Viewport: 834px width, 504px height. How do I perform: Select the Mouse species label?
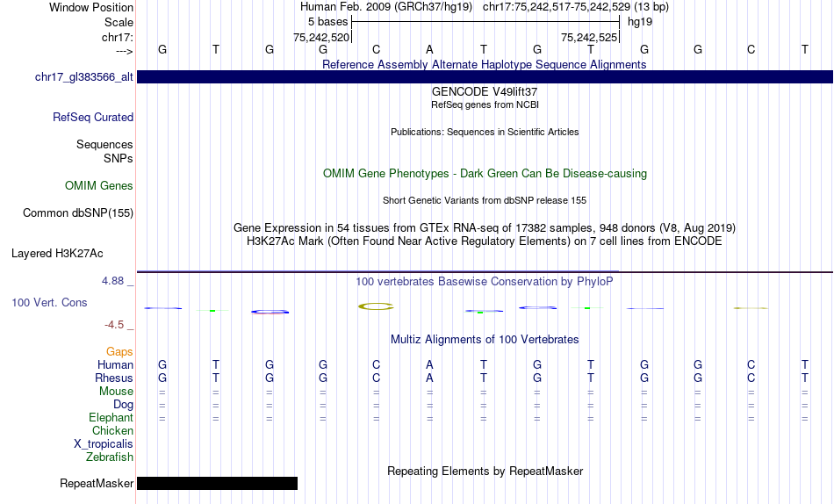[x=116, y=392]
